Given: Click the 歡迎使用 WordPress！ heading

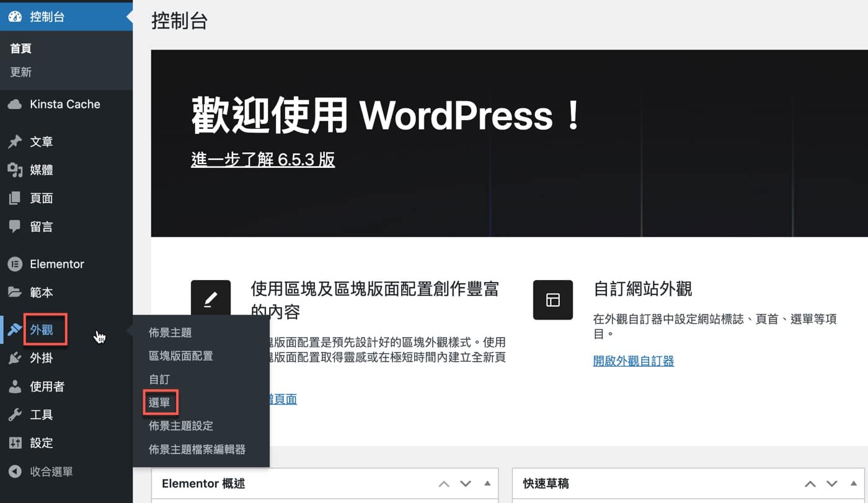Looking at the screenshot, I should pyautogui.click(x=386, y=116).
